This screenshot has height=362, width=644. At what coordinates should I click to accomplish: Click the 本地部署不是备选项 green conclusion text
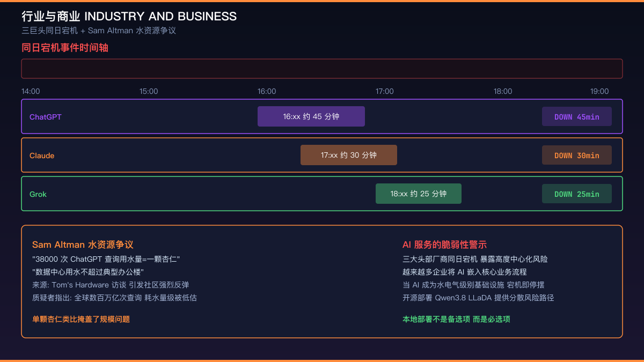pyautogui.click(x=456, y=319)
